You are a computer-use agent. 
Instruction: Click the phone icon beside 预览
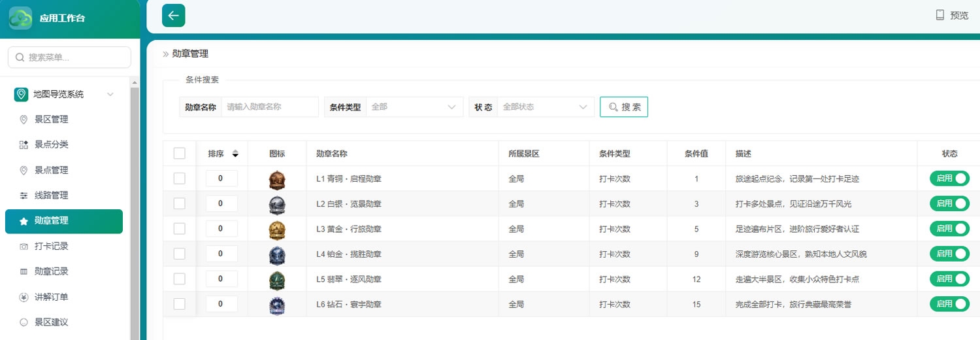click(x=940, y=15)
